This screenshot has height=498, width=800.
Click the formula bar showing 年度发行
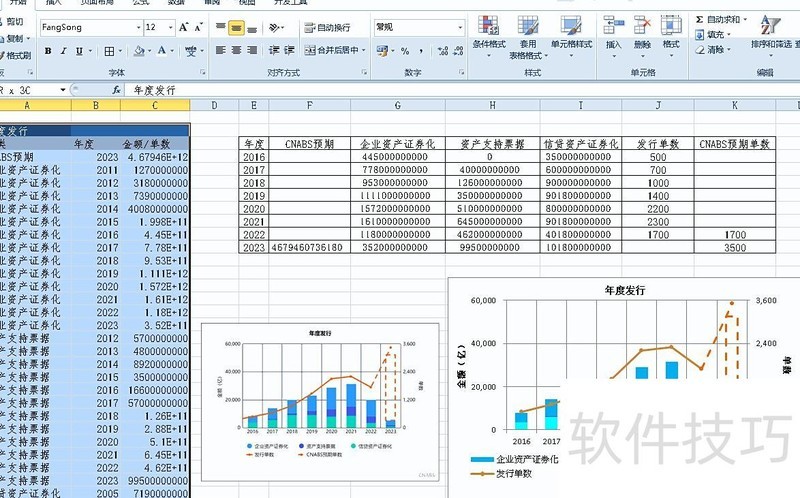462,90
